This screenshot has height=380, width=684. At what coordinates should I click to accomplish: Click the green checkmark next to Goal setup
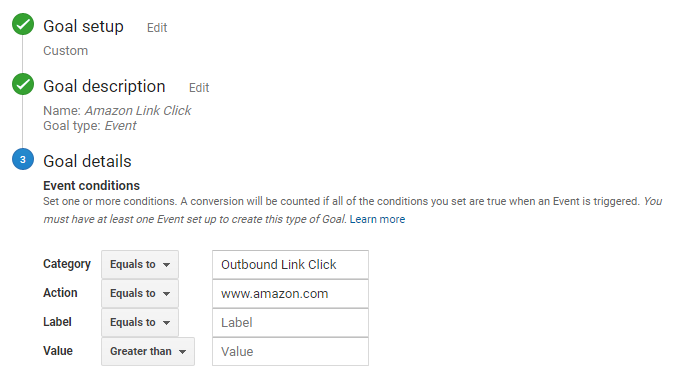(23, 24)
